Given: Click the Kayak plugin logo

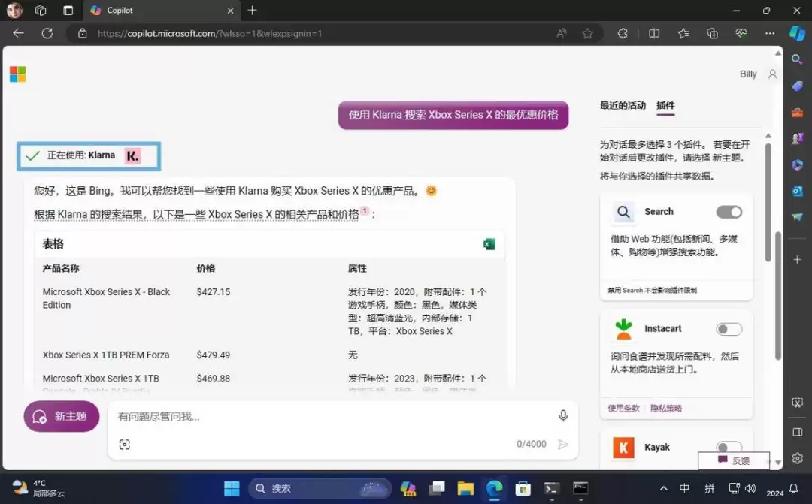Looking at the screenshot, I should click(623, 448).
